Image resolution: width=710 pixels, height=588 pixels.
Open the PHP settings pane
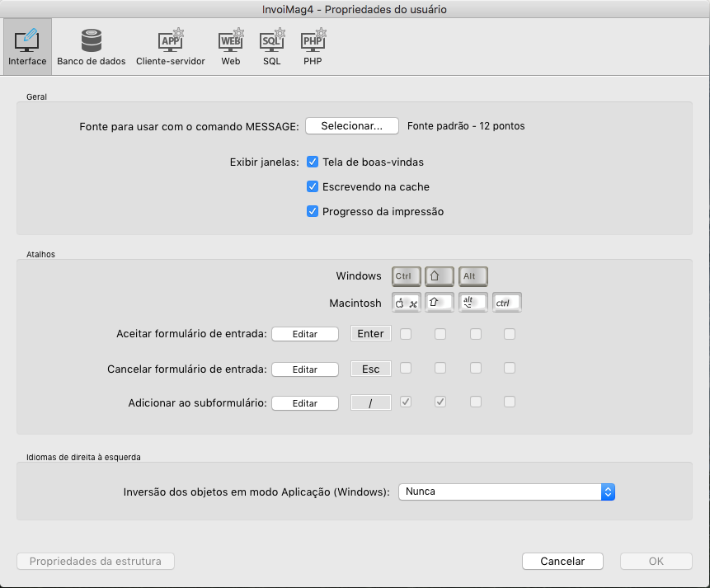pyautogui.click(x=313, y=47)
